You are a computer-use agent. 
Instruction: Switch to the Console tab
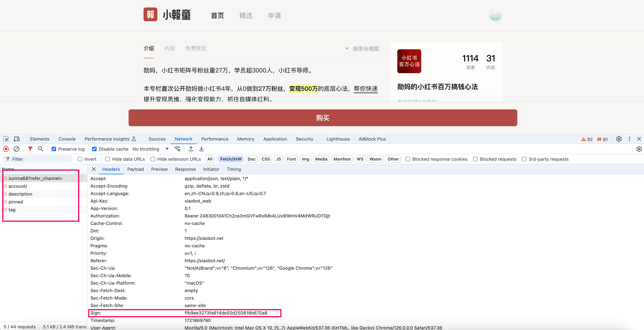click(x=67, y=139)
